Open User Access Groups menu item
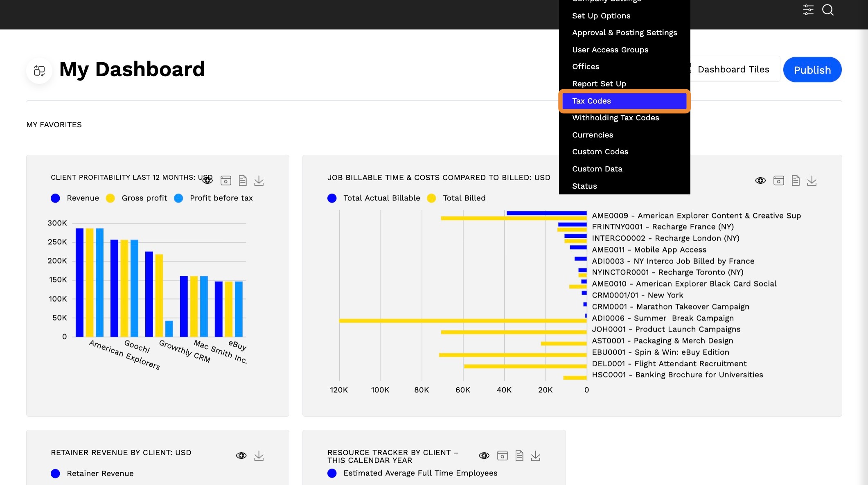Screen dimensions: 868x485 pos(610,50)
